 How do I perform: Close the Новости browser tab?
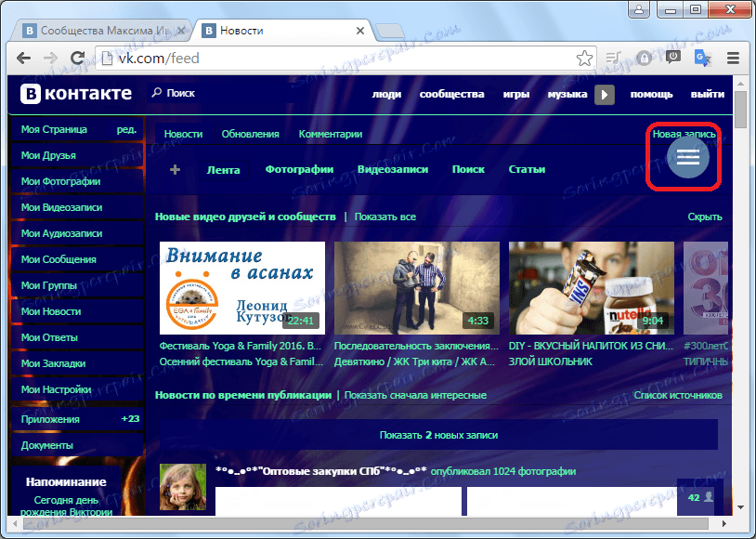pos(360,31)
